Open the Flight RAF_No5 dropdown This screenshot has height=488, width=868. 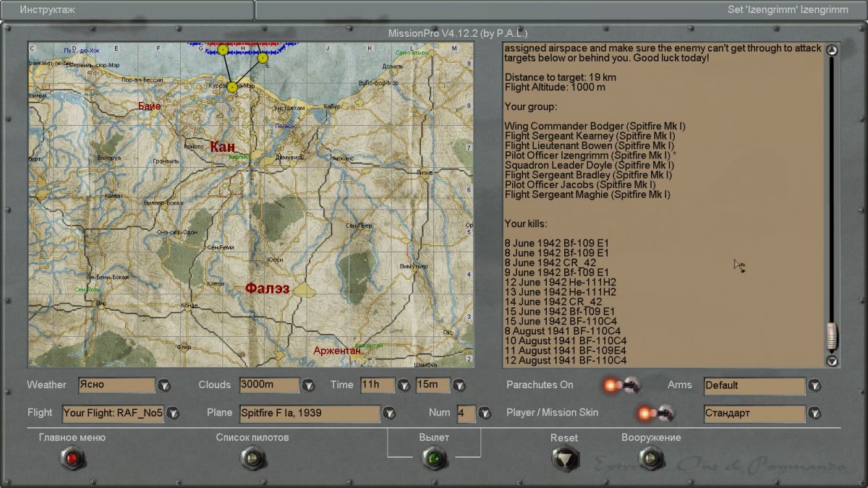[x=172, y=414]
